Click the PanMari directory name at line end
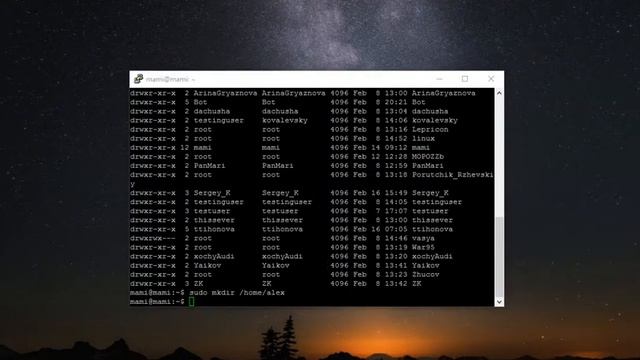 pos(428,166)
